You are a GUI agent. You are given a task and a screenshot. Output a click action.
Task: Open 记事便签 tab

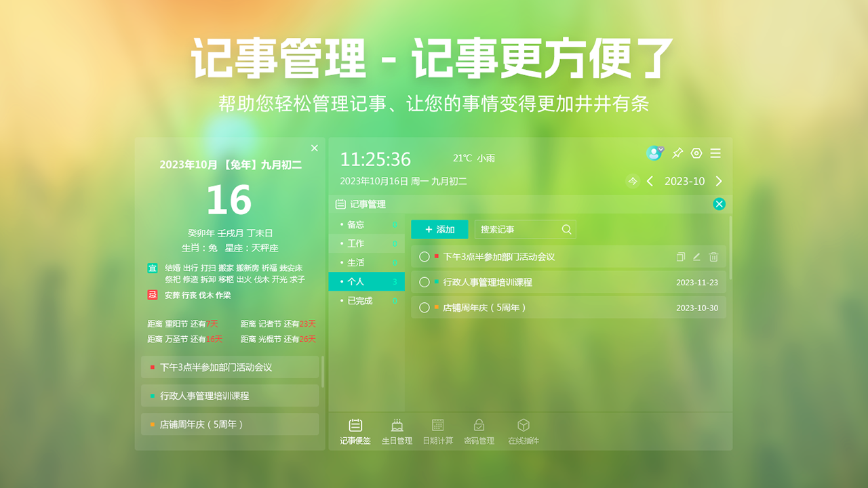[x=355, y=432]
